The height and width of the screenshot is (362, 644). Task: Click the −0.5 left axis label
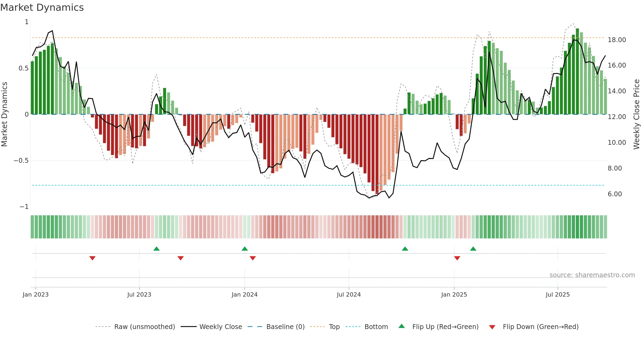tap(21, 160)
